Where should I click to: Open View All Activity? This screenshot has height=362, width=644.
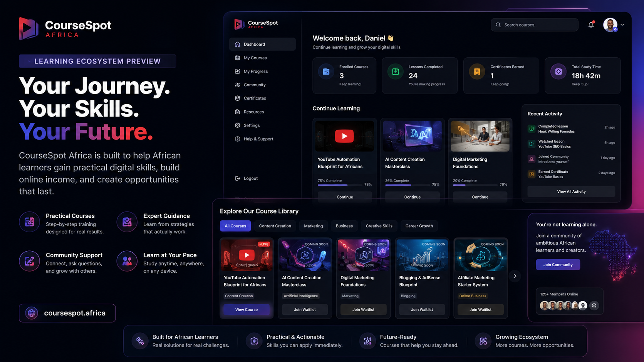(x=571, y=192)
